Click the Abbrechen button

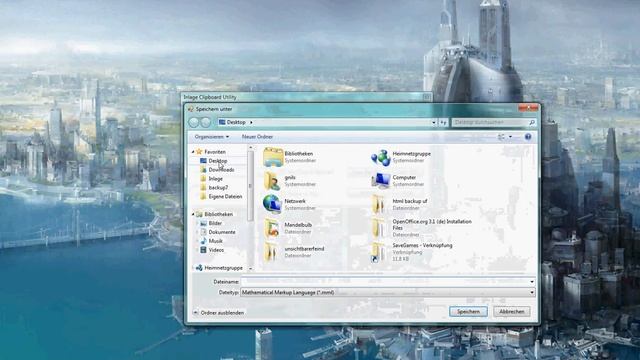tap(512, 311)
